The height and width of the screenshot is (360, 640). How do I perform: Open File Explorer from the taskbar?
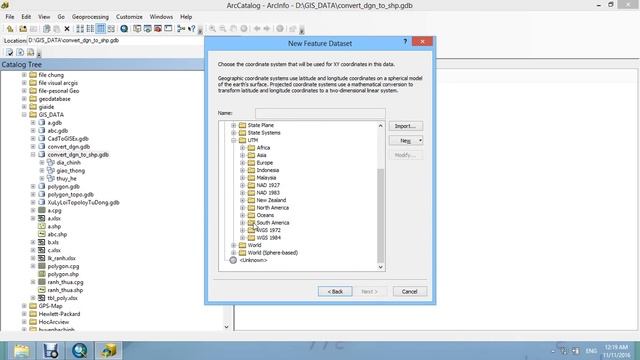(22, 351)
